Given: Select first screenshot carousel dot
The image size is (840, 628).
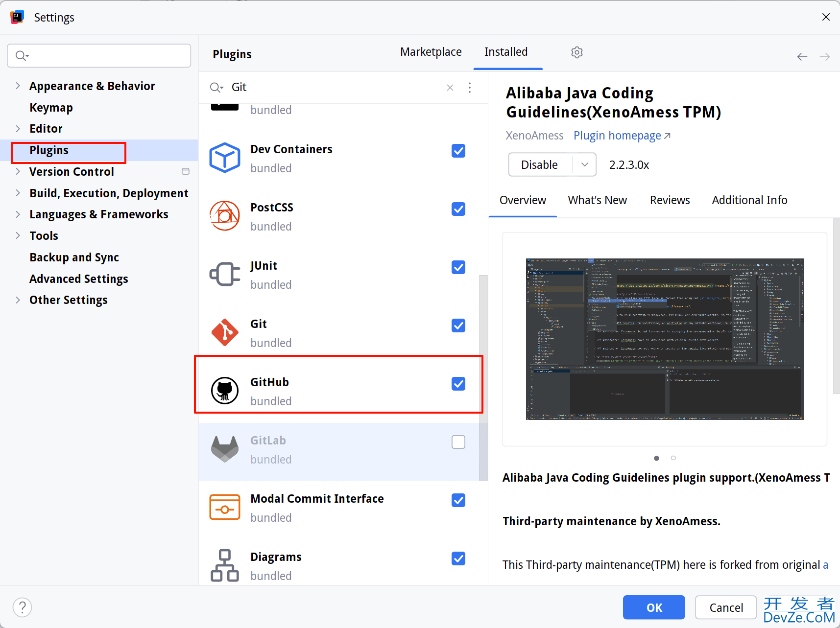Looking at the screenshot, I should (x=656, y=458).
